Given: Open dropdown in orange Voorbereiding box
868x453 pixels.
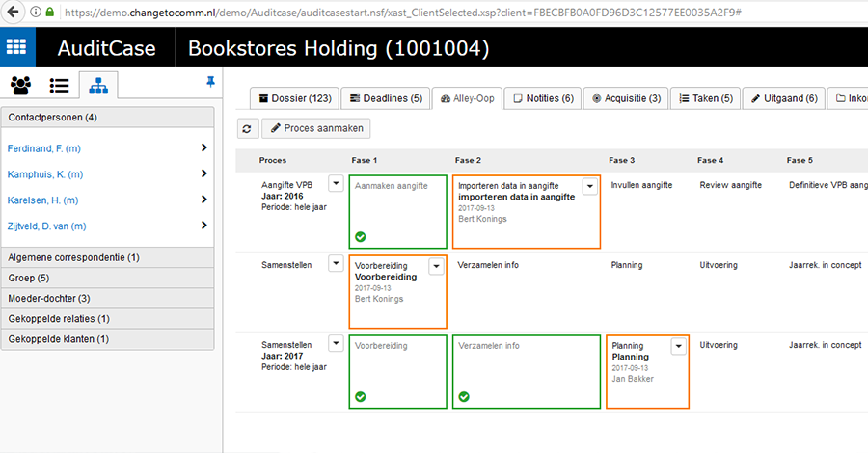Looking at the screenshot, I should (x=436, y=267).
